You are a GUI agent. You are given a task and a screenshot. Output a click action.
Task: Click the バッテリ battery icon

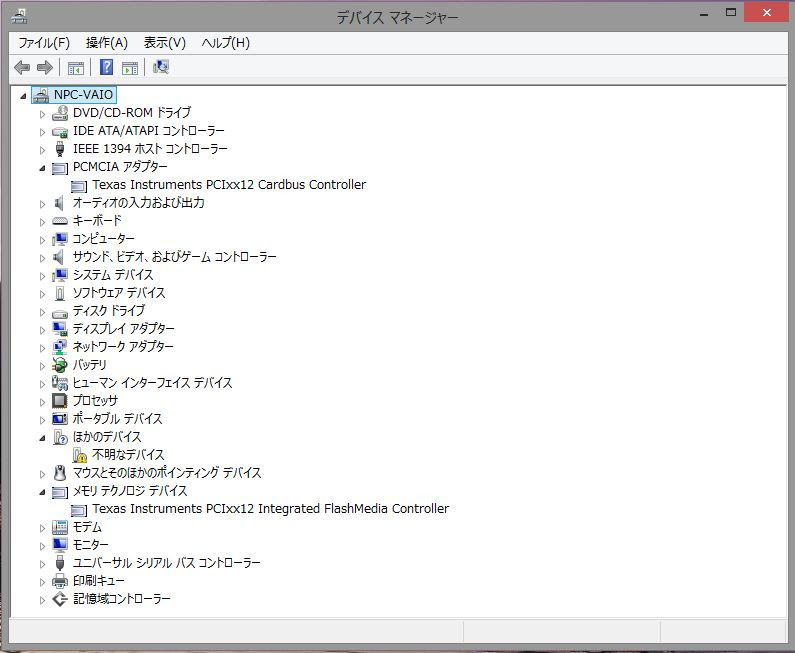(60, 365)
